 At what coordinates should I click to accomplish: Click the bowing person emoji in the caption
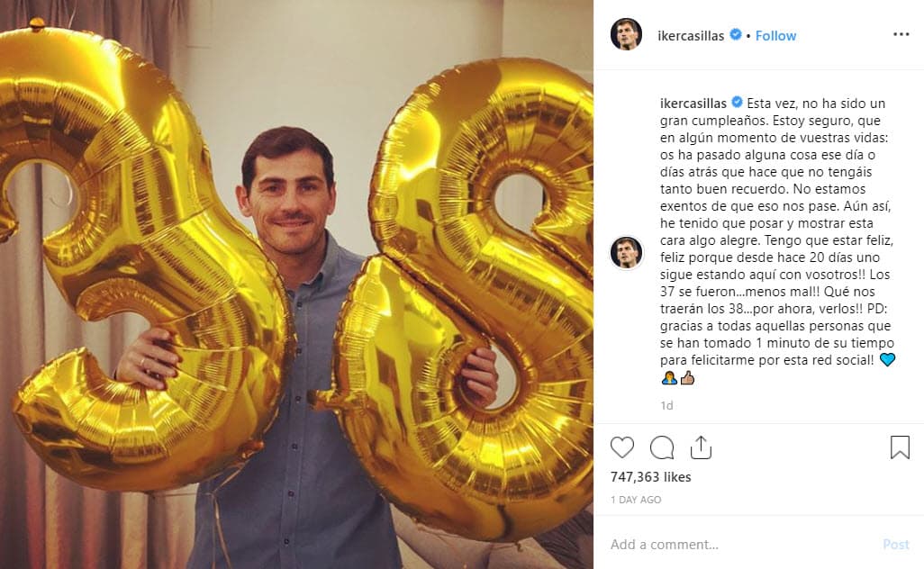[x=668, y=379]
